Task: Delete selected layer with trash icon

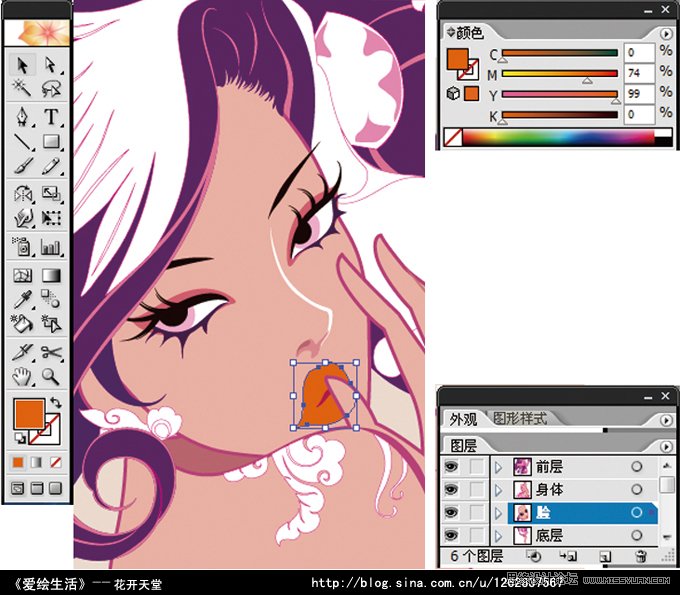Action: point(641,556)
